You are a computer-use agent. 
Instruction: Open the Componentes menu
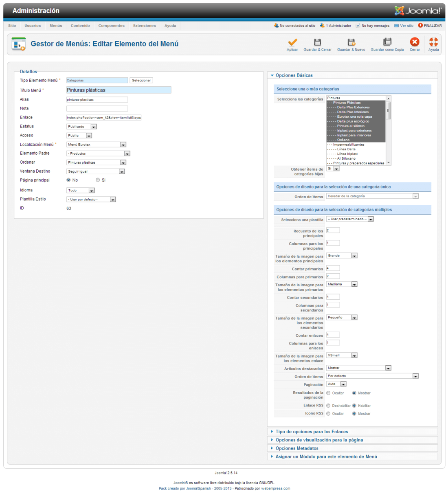(x=112, y=26)
